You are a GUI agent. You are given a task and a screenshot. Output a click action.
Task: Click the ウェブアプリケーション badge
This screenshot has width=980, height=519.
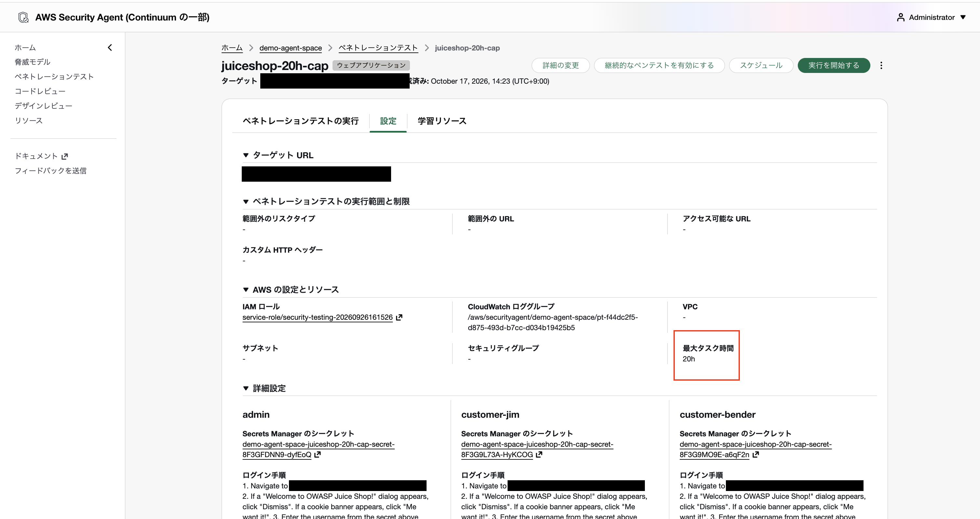tap(371, 65)
